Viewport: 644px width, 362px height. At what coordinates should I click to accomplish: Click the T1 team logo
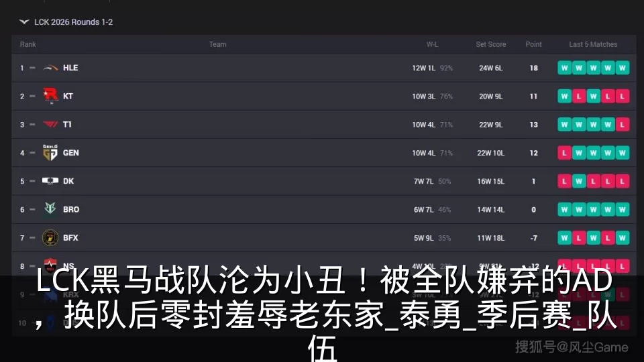click(50, 125)
